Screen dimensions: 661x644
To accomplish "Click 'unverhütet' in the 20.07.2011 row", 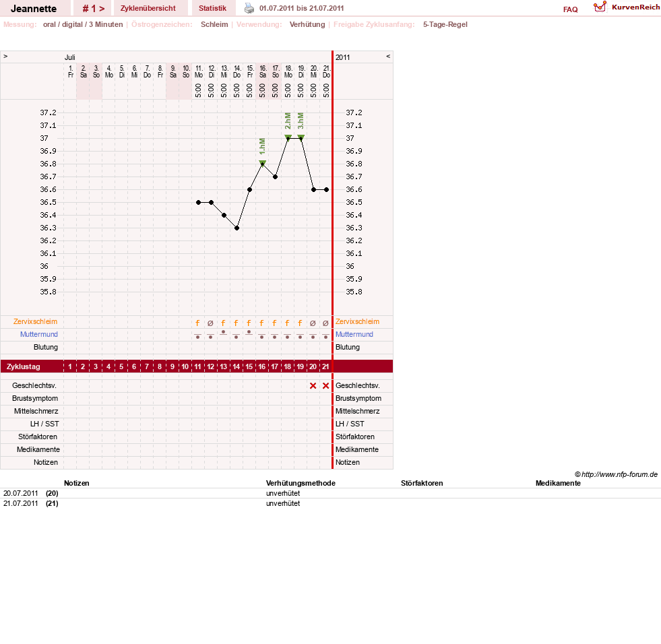I will click(283, 493).
